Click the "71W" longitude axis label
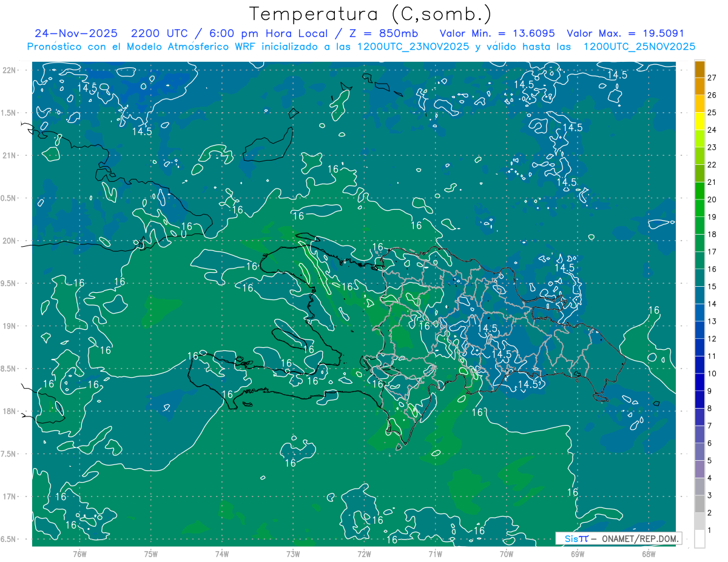This screenshot has width=728, height=562. click(x=435, y=554)
